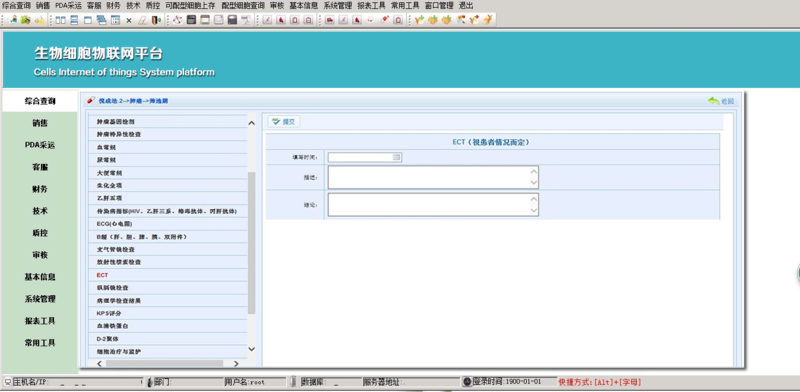
Task: Click the red capsule icon beside breadcrumb
Action: [x=91, y=101]
